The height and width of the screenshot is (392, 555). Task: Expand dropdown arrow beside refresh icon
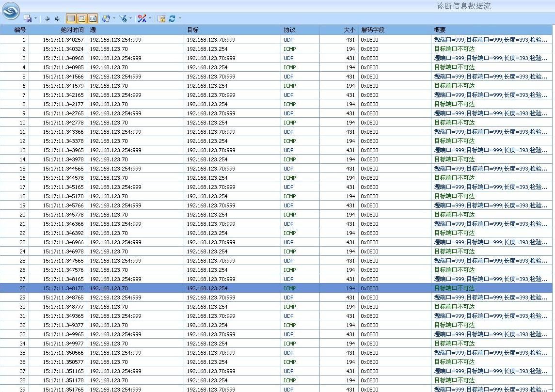point(180,19)
